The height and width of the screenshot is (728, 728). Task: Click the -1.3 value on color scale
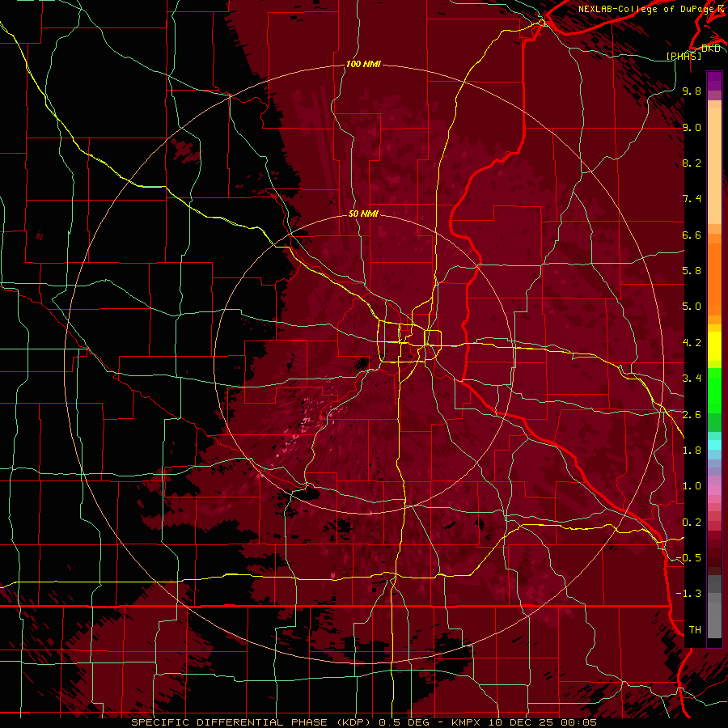pyautogui.click(x=688, y=594)
